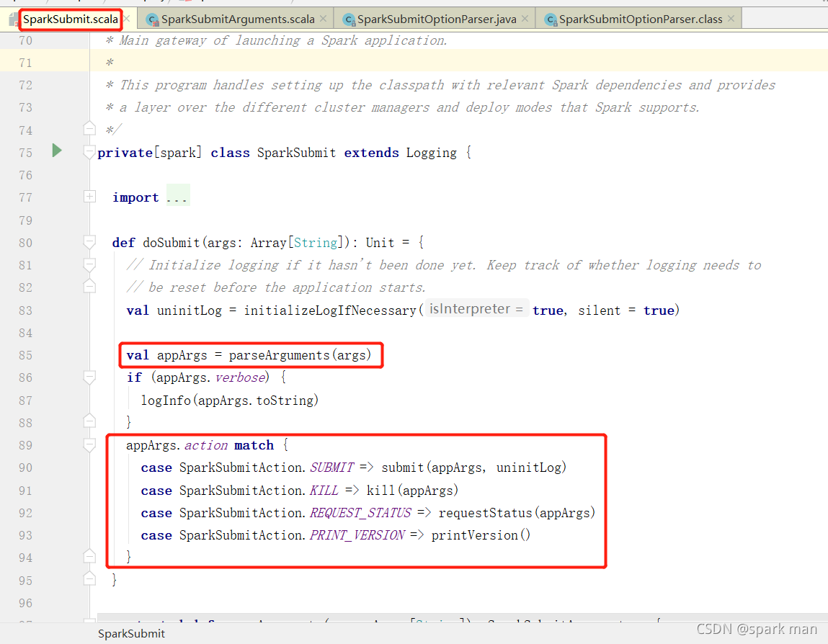The height and width of the screenshot is (644, 828).
Task: Click the class icon on SparkSubmitOptionParser.class tab
Action: 551,20
